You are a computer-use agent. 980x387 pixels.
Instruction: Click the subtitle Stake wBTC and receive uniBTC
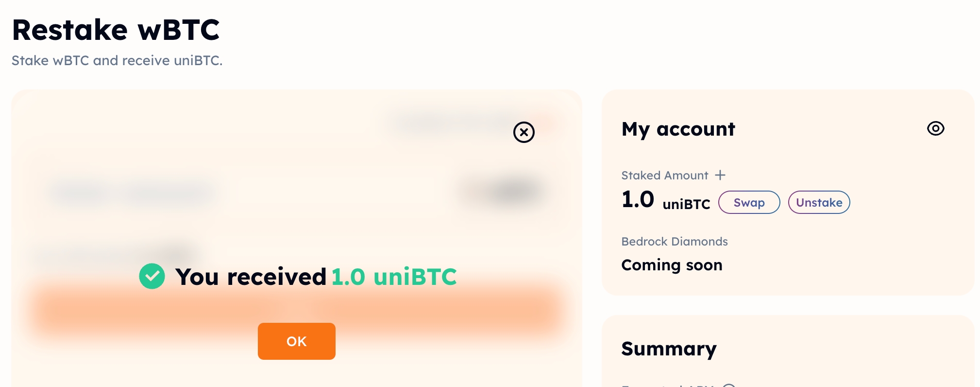pyautogui.click(x=117, y=61)
